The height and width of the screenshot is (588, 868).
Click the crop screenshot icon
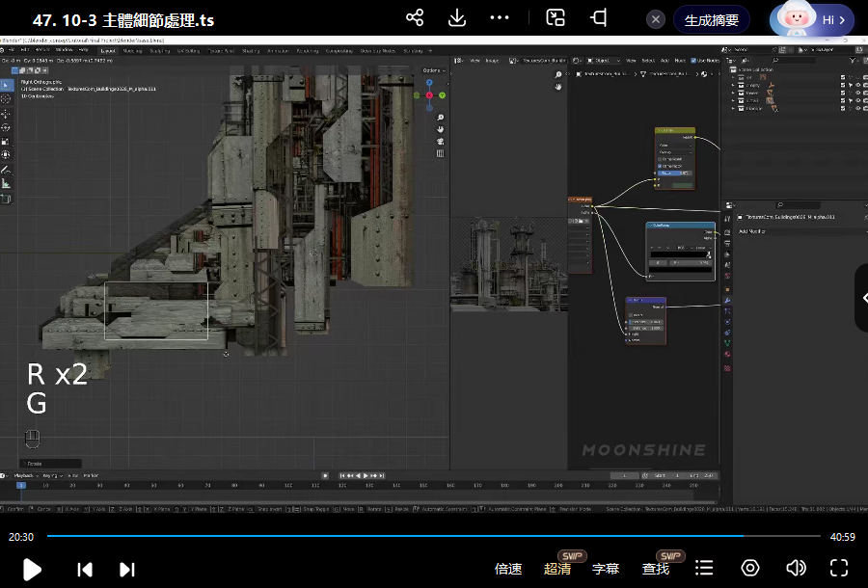(x=599, y=18)
